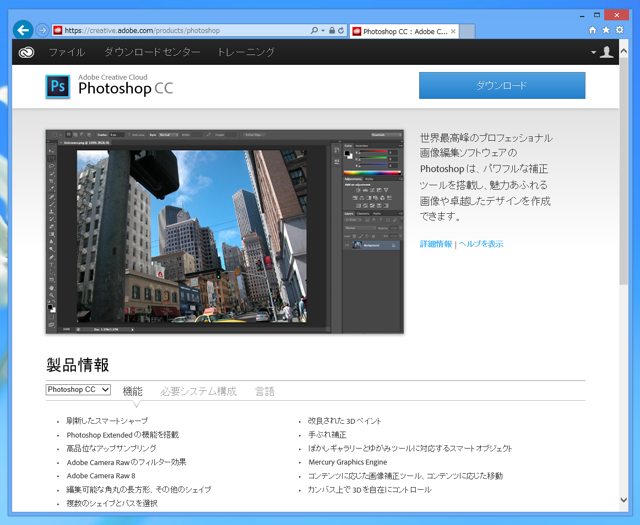Open ダウンロードセンター in the navigation bar
Image resolution: width=640 pixels, height=525 pixels.
(x=152, y=52)
